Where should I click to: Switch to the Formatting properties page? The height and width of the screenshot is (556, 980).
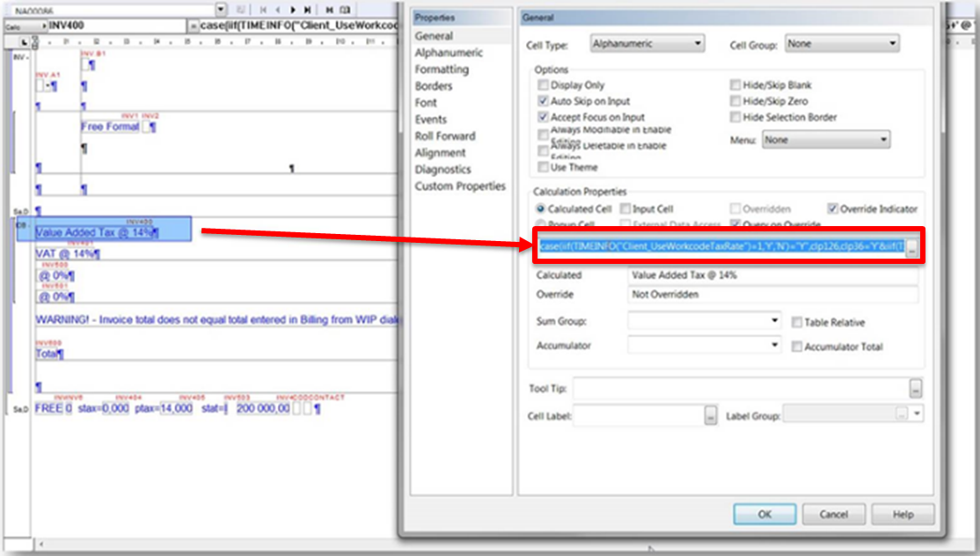click(x=442, y=69)
